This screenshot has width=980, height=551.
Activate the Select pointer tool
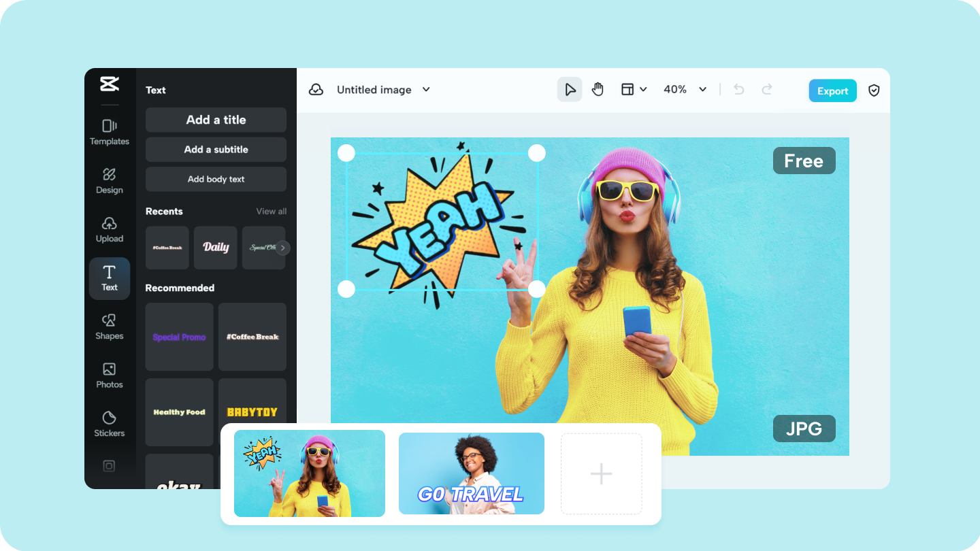click(x=570, y=89)
